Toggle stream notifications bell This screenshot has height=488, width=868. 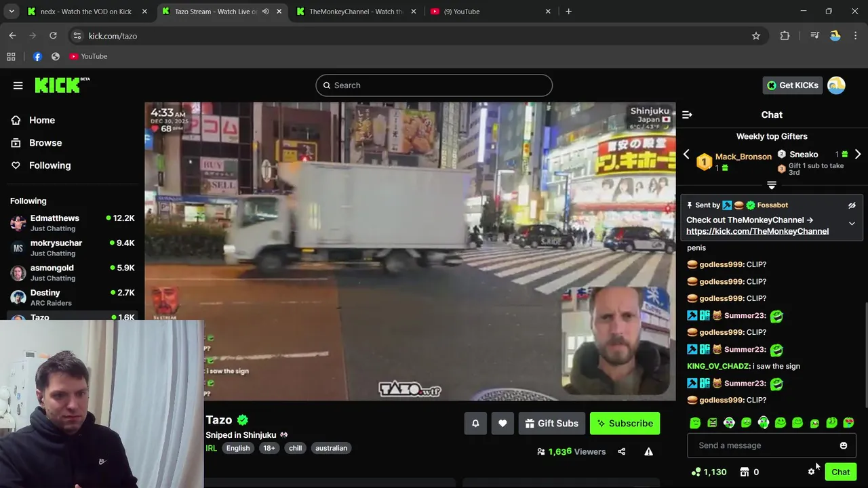pyautogui.click(x=475, y=424)
